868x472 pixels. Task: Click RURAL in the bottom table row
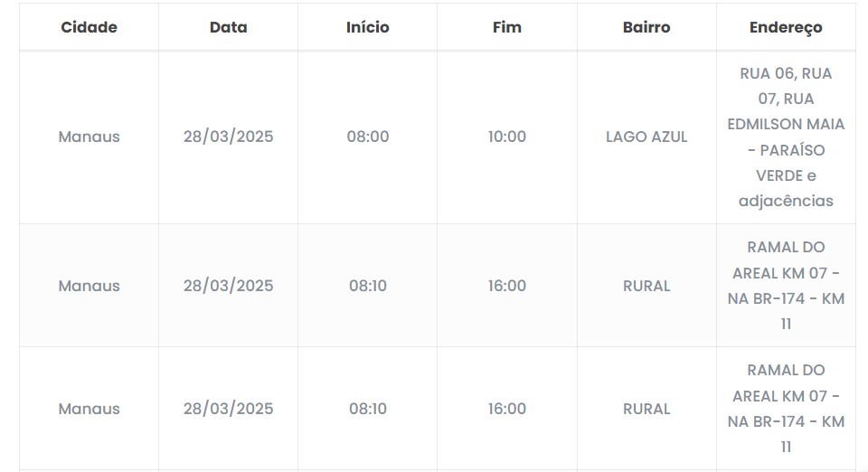pos(646,409)
